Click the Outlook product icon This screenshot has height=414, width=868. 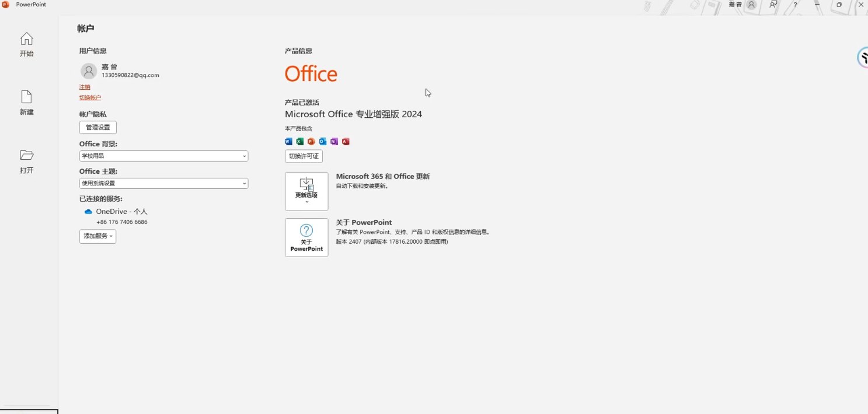tap(323, 142)
